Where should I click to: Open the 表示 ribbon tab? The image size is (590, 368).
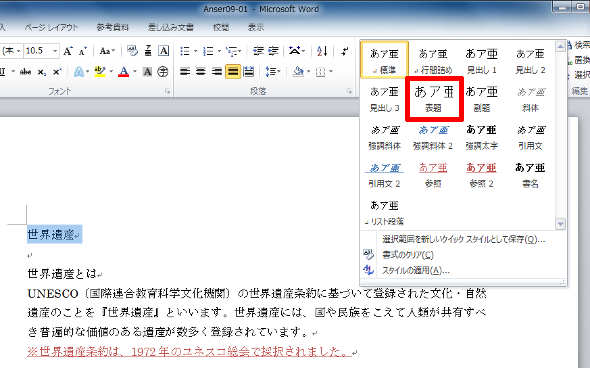click(x=255, y=27)
